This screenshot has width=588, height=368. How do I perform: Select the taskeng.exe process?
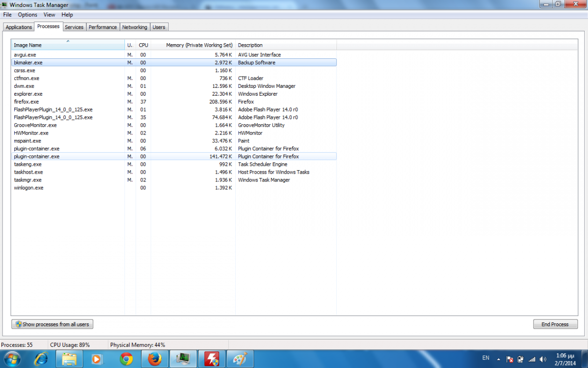pos(174,164)
